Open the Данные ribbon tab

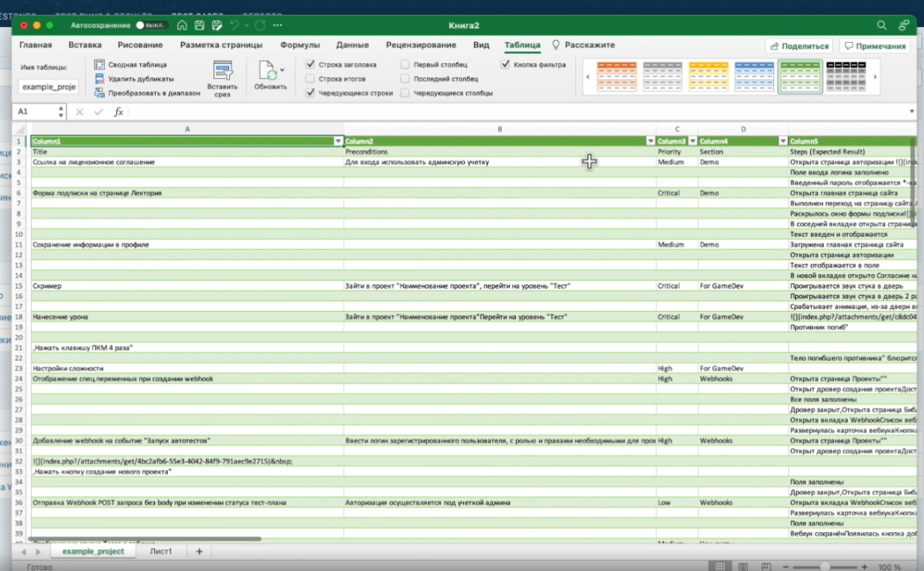coord(353,45)
